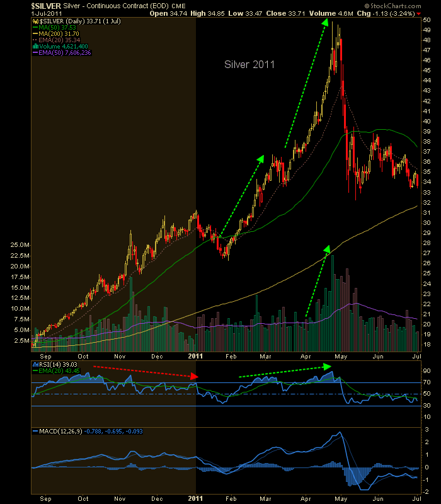Click the 2.5M volume axis label
This screenshot has height=504, width=441.
tap(21, 340)
